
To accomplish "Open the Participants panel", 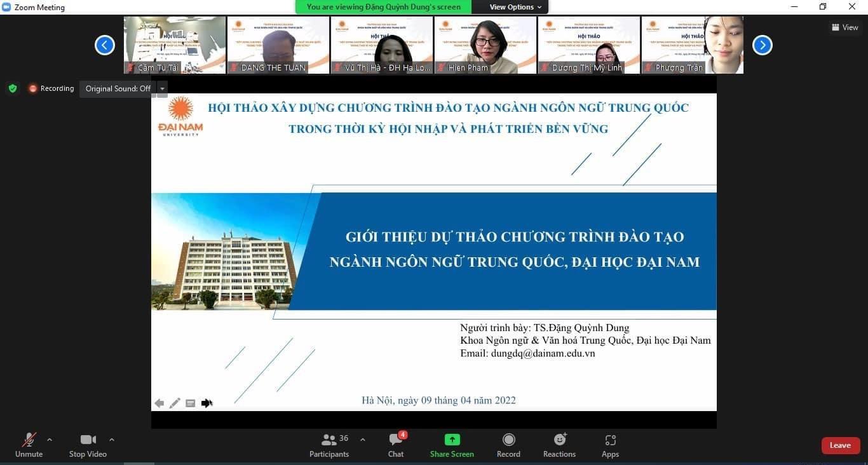I will point(329,445).
